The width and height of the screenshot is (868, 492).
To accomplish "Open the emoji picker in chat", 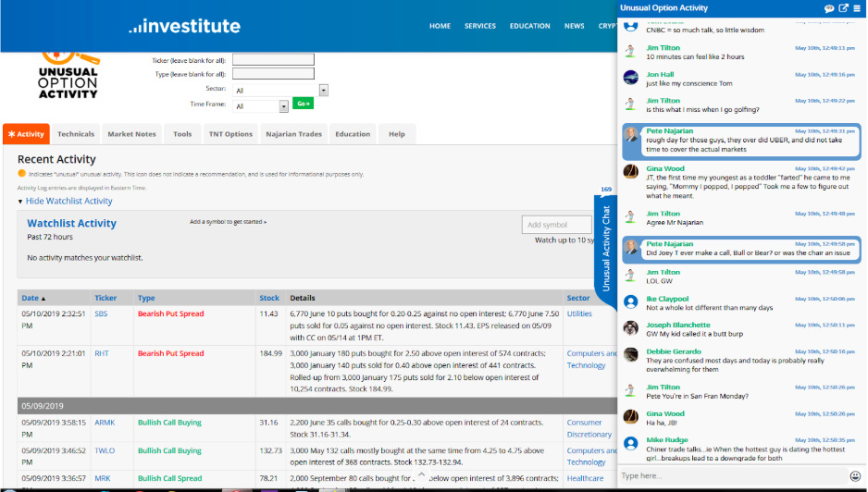I will [x=855, y=476].
